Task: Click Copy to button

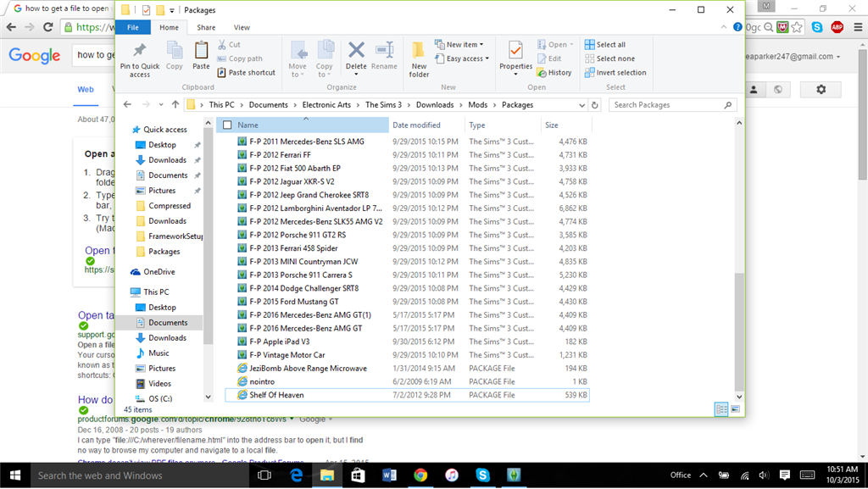Action: click(x=325, y=59)
